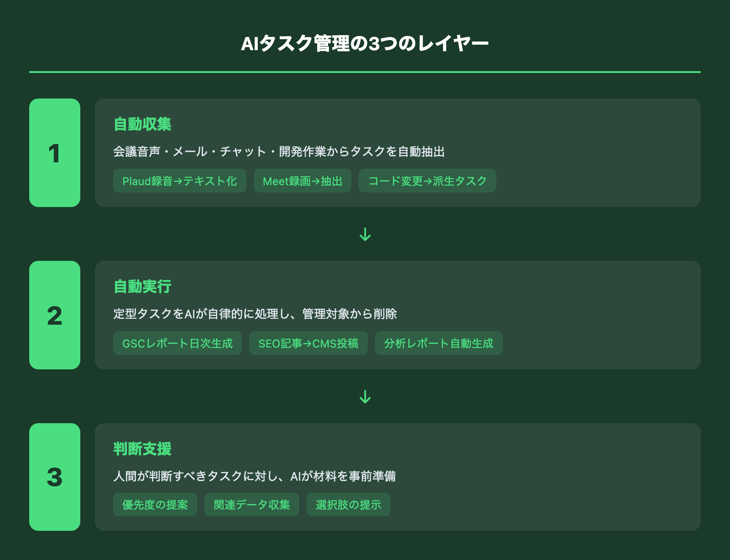730x560 pixels.
Task: Select the Meet録画→抽出 tag
Action: pos(302,181)
